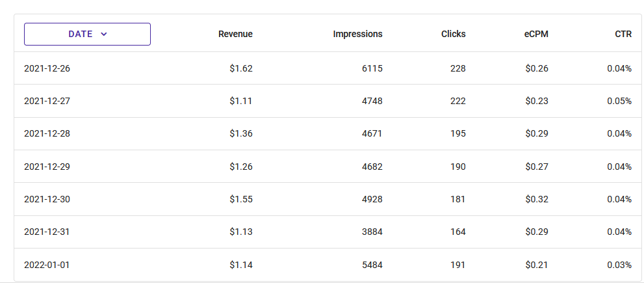Click the chevron arrow beside DATE
Screen dimensions: 644x283
(104, 34)
